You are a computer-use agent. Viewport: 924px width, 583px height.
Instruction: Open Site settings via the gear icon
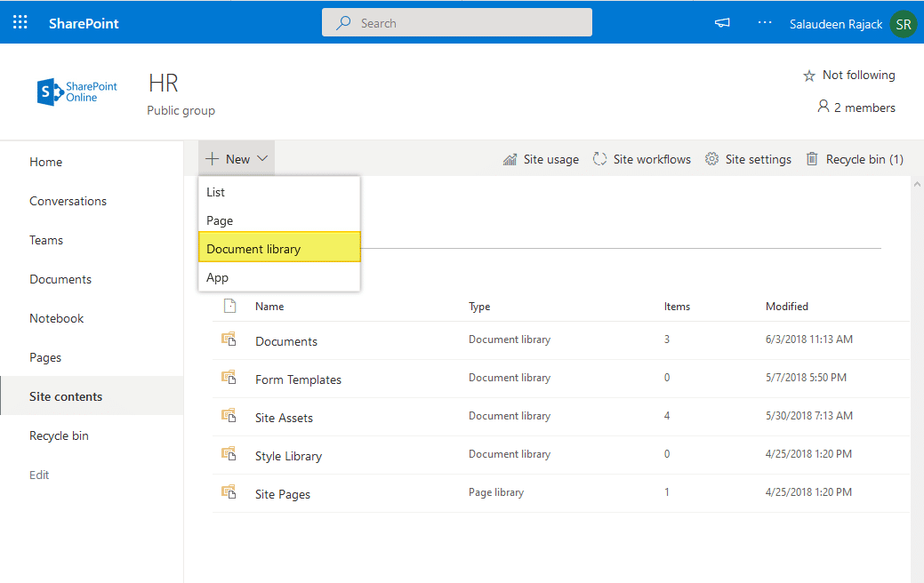coord(711,158)
